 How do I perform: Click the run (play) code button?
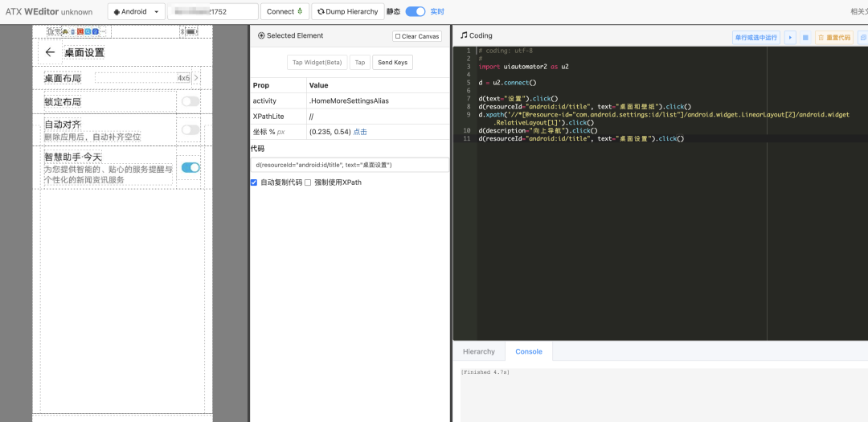coord(790,37)
